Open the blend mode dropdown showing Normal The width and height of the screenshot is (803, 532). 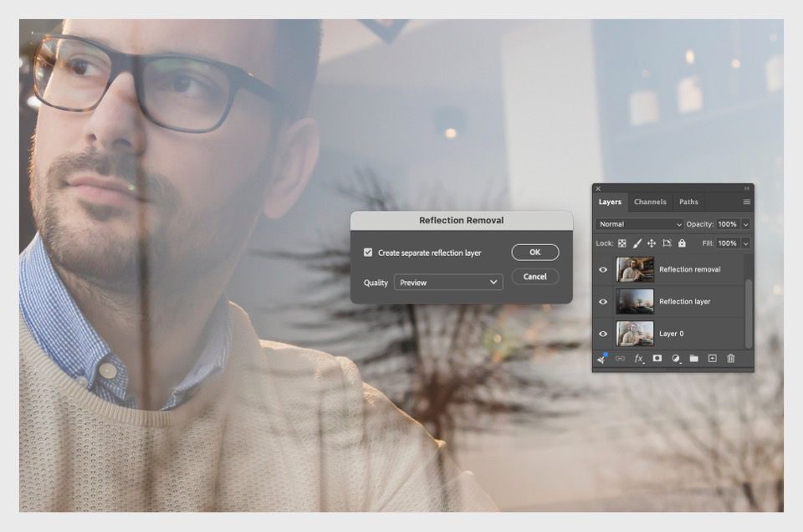pyautogui.click(x=638, y=224)
